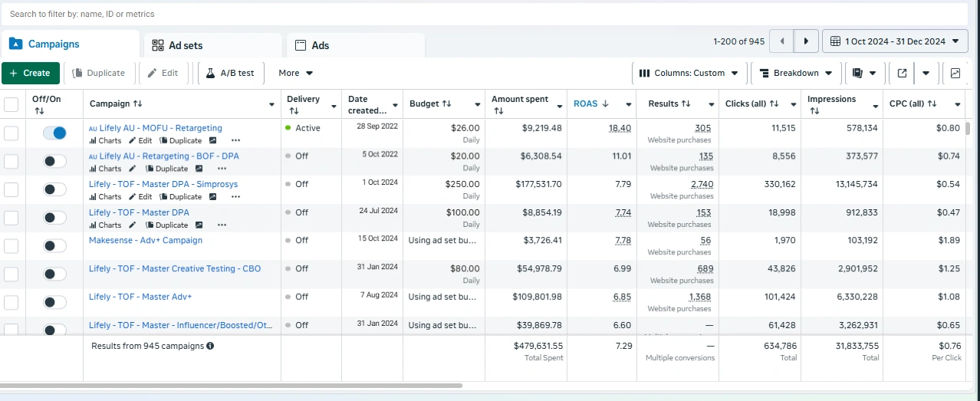
Task: Tick the select-all checkbox in table header
Action: coord(12,104)
